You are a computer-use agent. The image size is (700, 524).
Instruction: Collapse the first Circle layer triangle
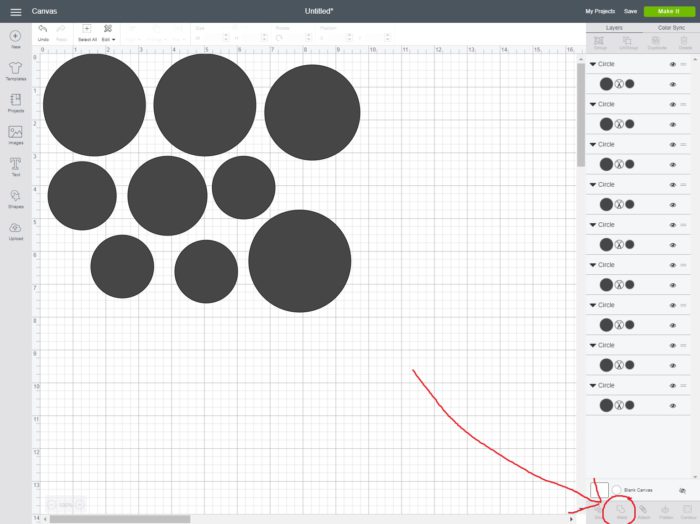point(593,64)
